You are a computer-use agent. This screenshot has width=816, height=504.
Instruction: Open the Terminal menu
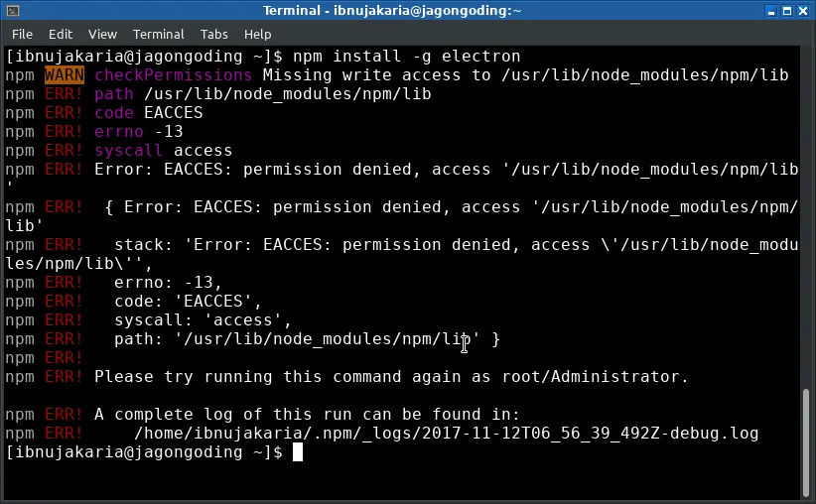[x=158, y=35]
